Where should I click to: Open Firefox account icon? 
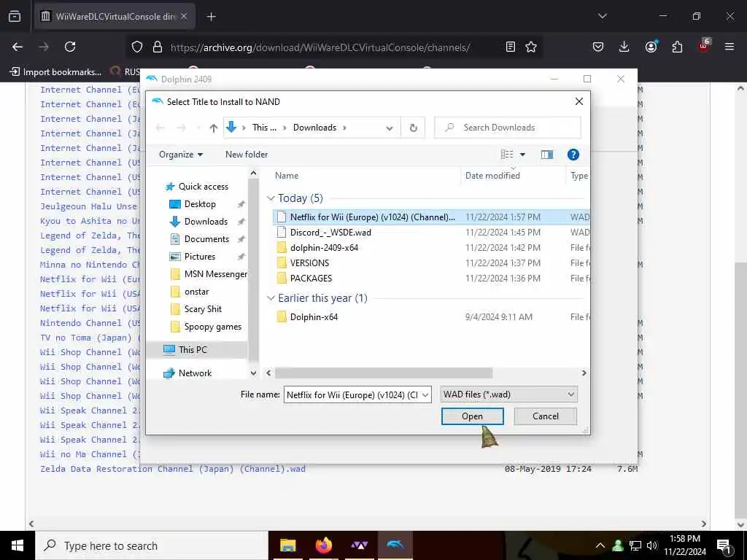tap(651, 47)
